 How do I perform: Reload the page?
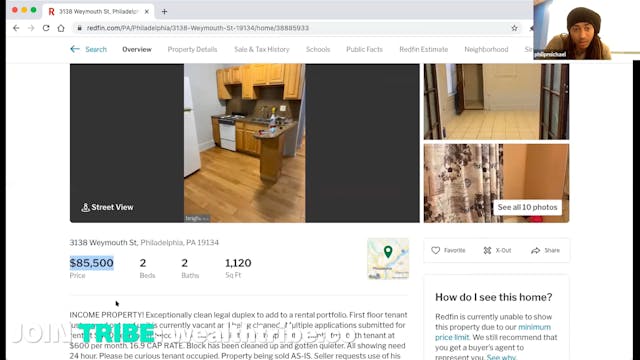coord(46,28)
